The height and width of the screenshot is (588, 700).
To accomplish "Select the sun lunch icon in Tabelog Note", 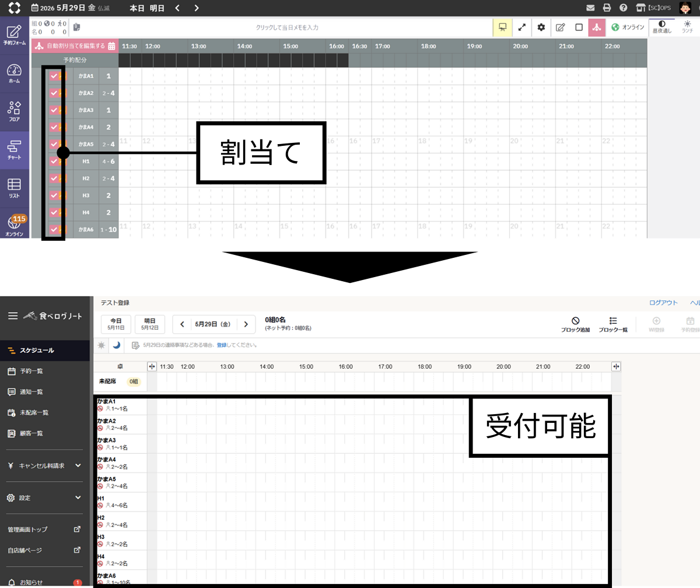I will pyautogui.click(x=101, y=345).
